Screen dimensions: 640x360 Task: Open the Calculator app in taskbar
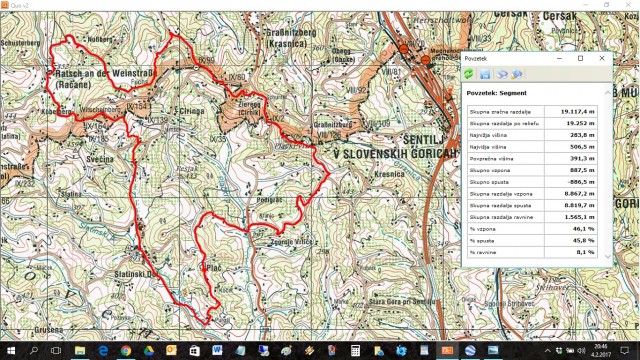355,351
